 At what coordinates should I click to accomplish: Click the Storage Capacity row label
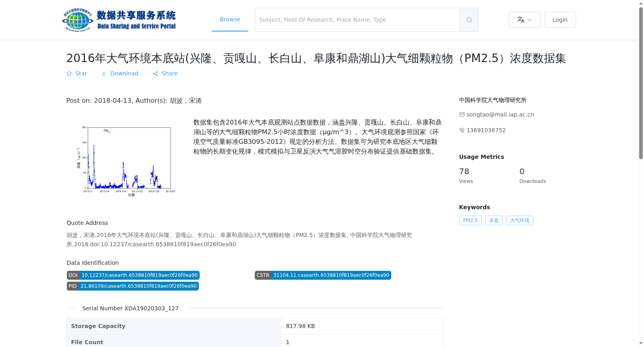[x=98, y=326]
